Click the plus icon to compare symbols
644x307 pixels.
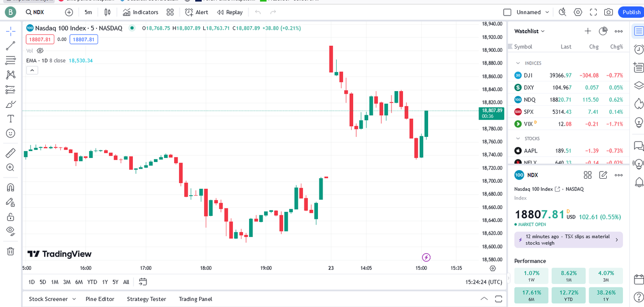[69, 12]
